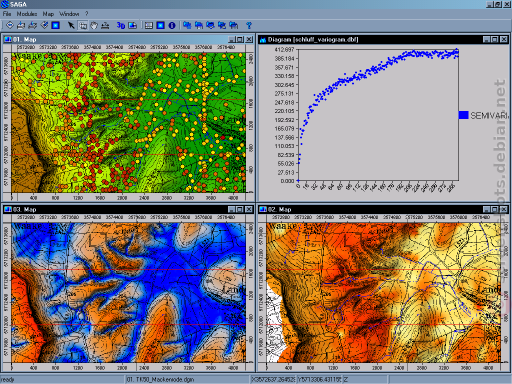This screenshot has width=512, height=384.
Task: Click the help question mark icon
Action: coord(249,25)
